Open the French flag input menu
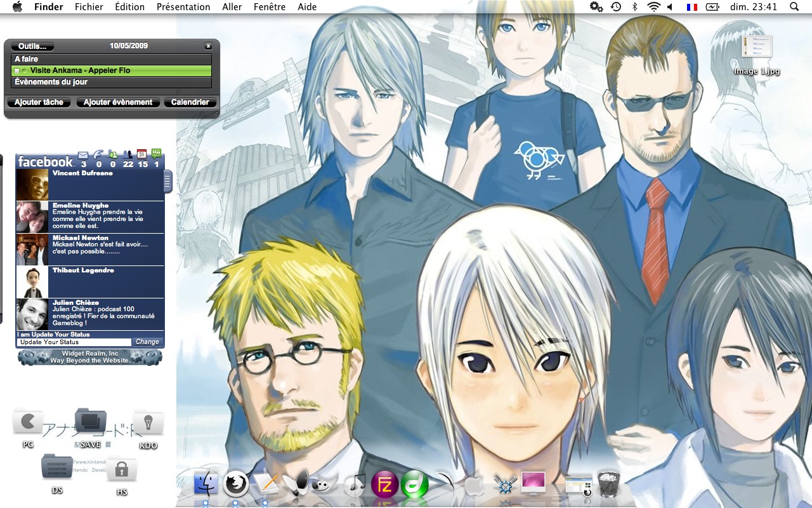The width and height of the screenshot is (812, 508). pos(691,7)
